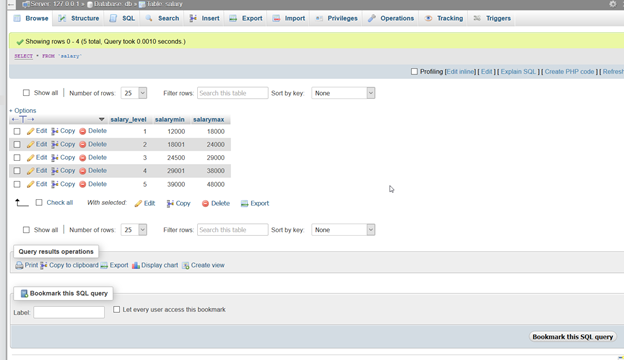Click the upper Filter rows search field

coord(233,93)
